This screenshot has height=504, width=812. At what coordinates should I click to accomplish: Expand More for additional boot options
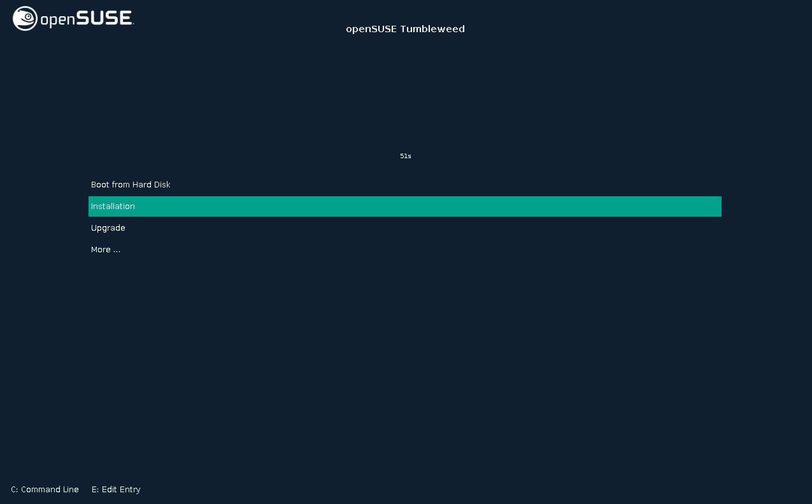click(106, 249)
